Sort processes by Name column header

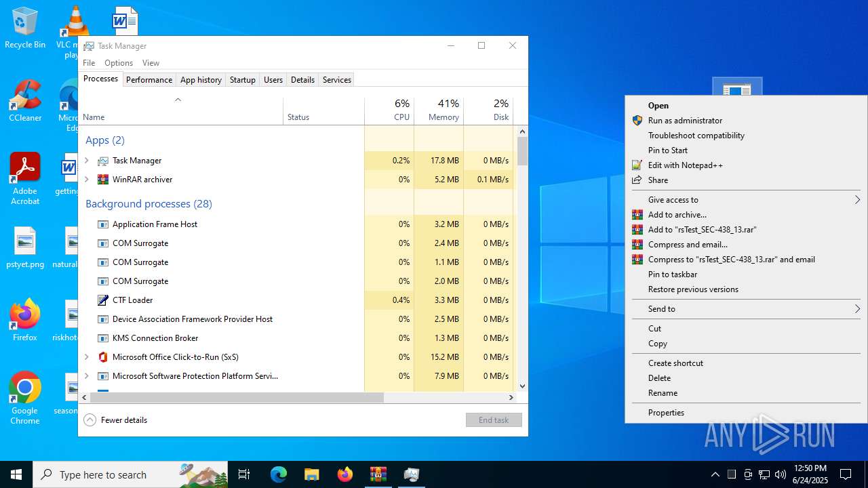181,110
